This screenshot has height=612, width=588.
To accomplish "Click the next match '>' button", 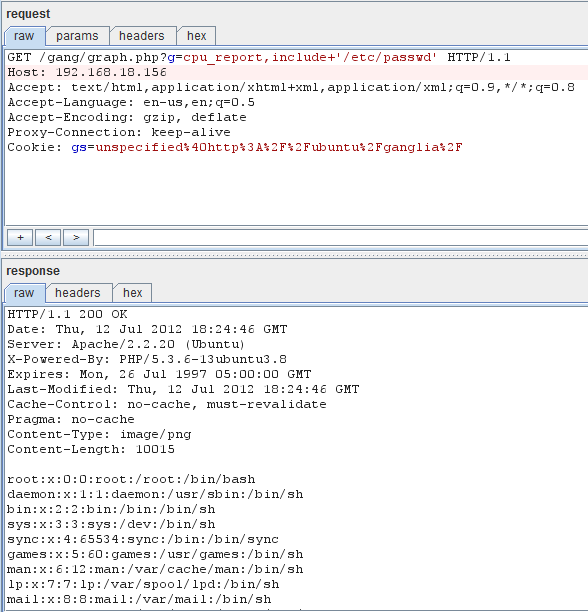I will (76, 237).
